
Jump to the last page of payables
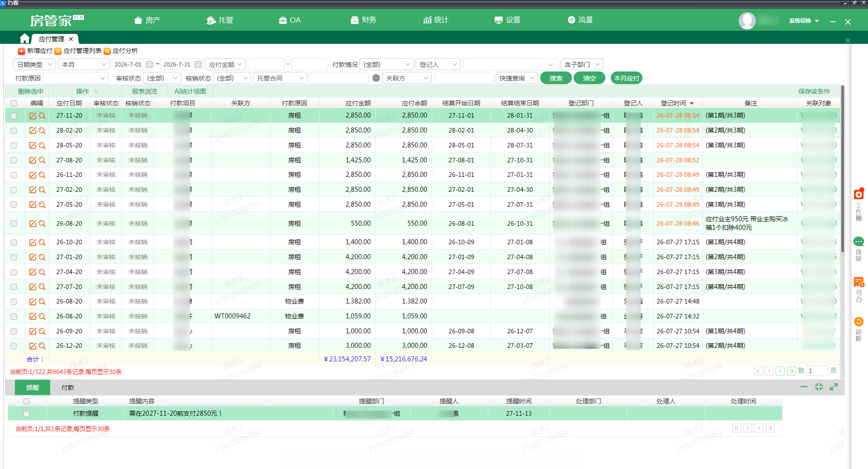791,371
